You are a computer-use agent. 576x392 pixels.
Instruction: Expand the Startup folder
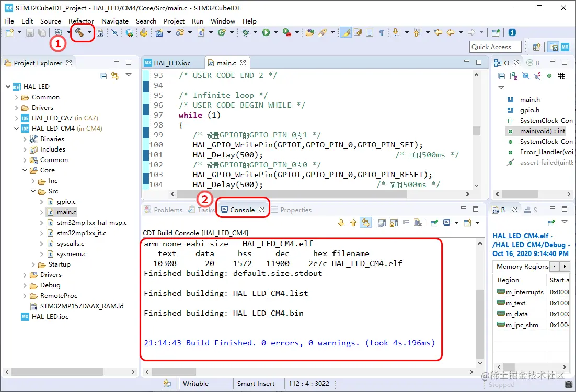click(33, 264)
